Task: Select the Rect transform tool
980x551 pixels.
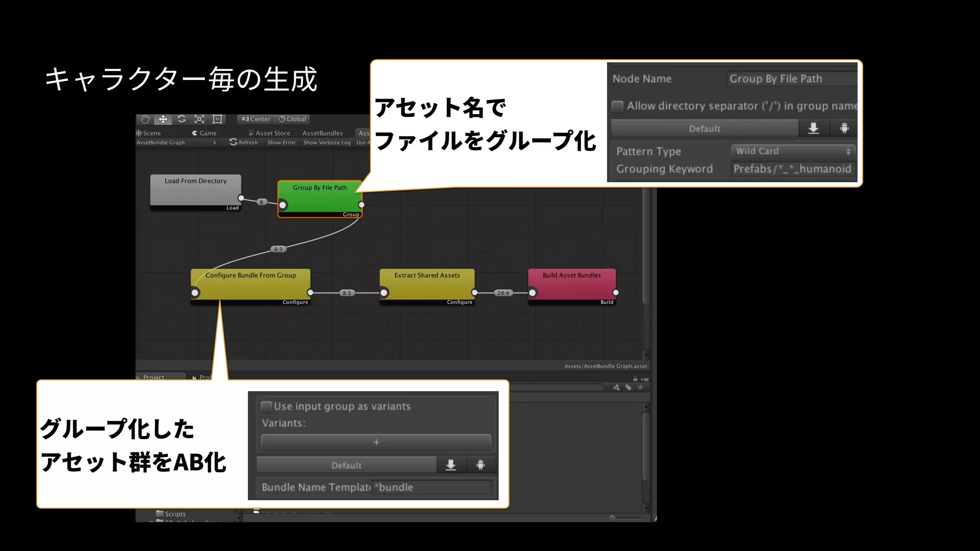Action: pyautogui.click(x=217, y=119)
